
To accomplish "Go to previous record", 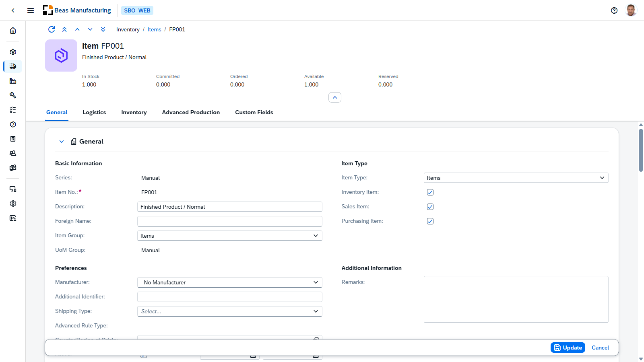I will coord(77,29).
